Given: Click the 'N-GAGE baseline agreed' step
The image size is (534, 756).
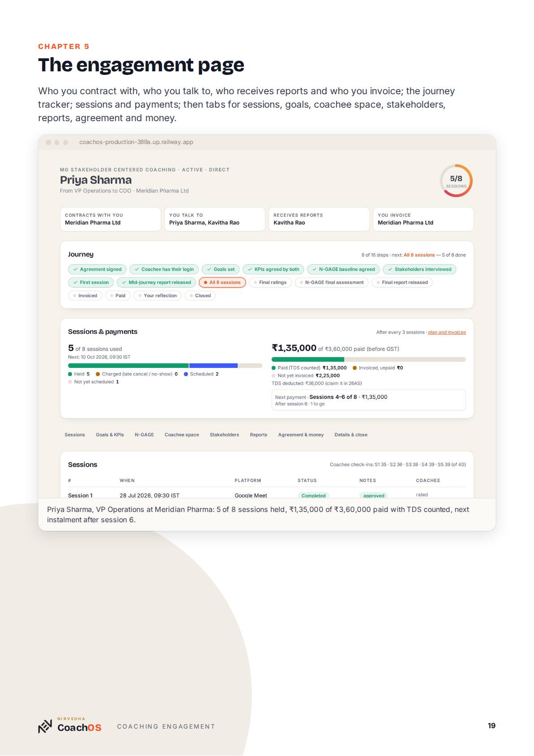Looking at the screenshot, I should tap(343, 269).
